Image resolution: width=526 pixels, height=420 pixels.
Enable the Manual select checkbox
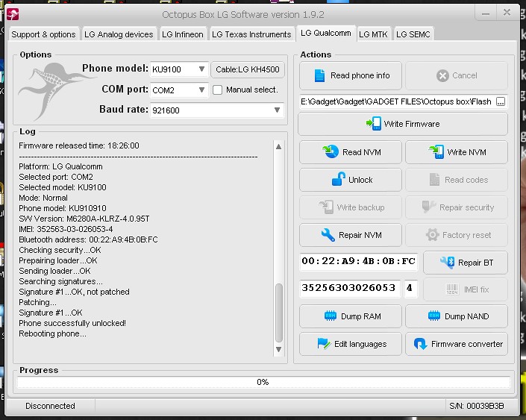click(217, 90)
